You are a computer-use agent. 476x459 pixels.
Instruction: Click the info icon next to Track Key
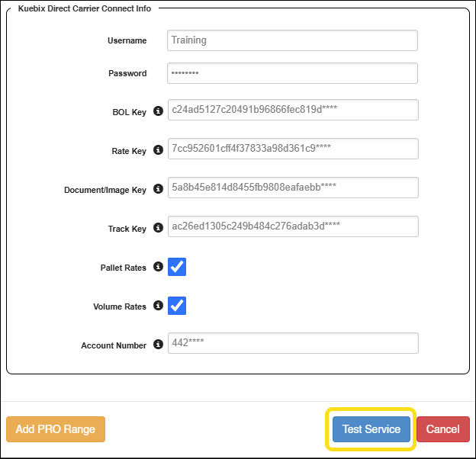(158, 228)
